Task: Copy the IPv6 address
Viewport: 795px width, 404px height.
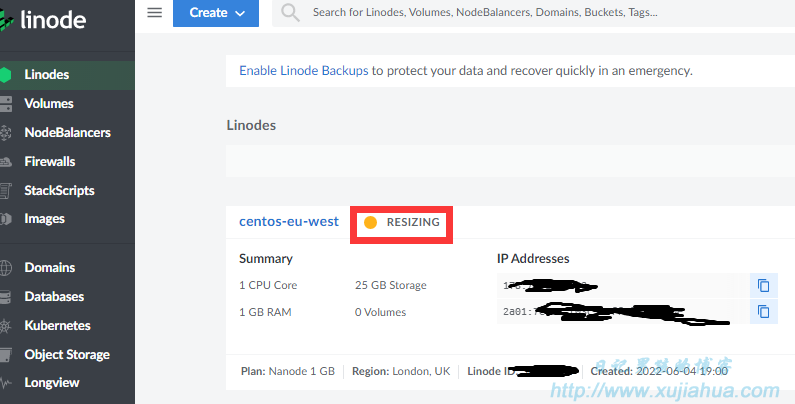Action: point(764,311)
